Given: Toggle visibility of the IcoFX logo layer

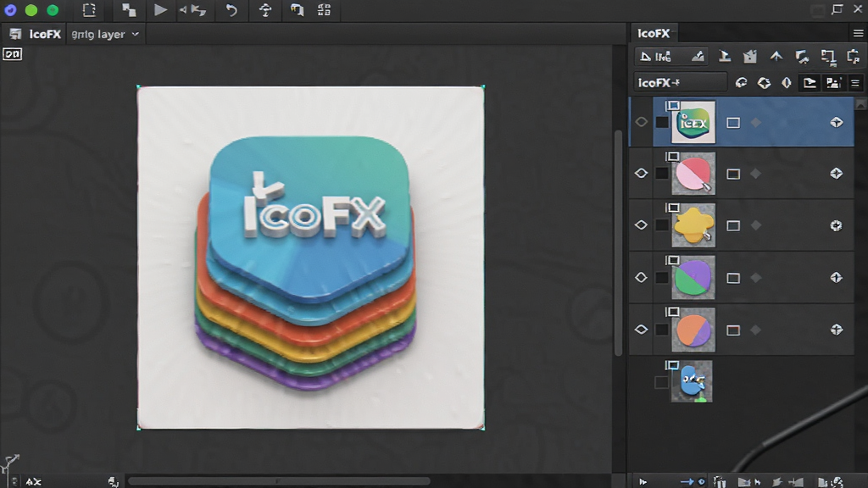Looking at the screenshot, I should click(641, 122).
